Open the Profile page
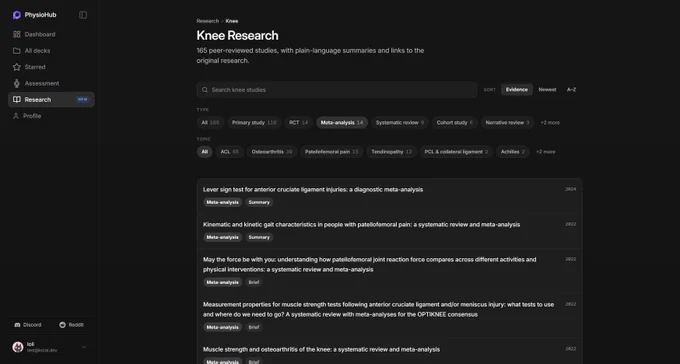The image size is (680, 364). 51,116
